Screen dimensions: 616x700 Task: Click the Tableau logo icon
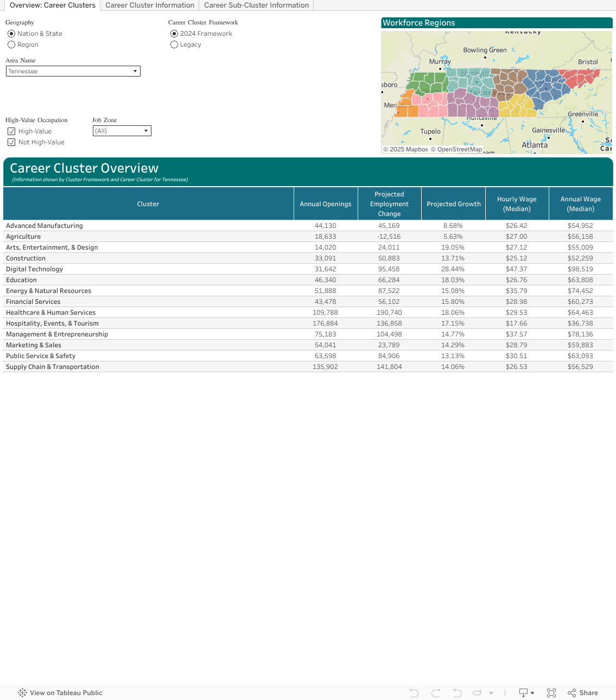coord(22,693)
